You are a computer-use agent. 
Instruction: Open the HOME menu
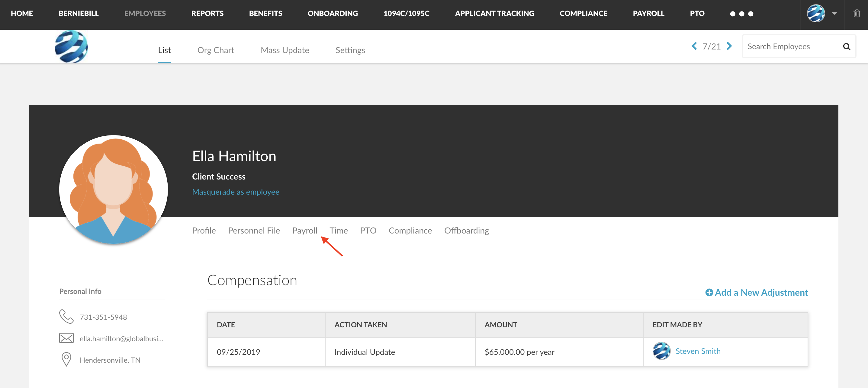pos(22,14)
